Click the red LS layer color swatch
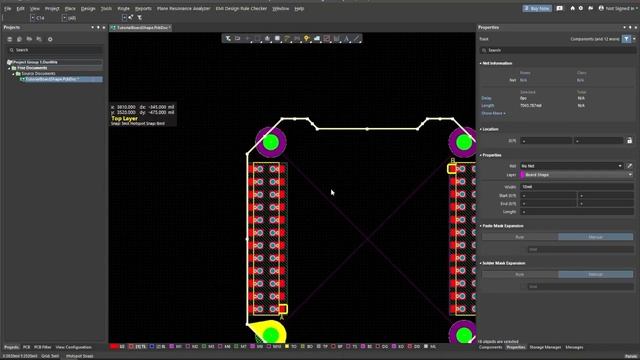 pyautogui.click(x=114, y=347)
